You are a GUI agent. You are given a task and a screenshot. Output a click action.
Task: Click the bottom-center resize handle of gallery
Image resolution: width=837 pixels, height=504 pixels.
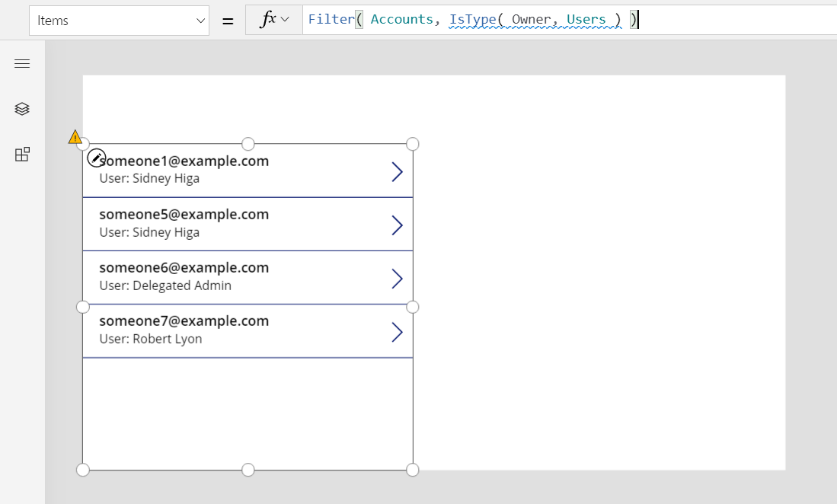point(248,470)
